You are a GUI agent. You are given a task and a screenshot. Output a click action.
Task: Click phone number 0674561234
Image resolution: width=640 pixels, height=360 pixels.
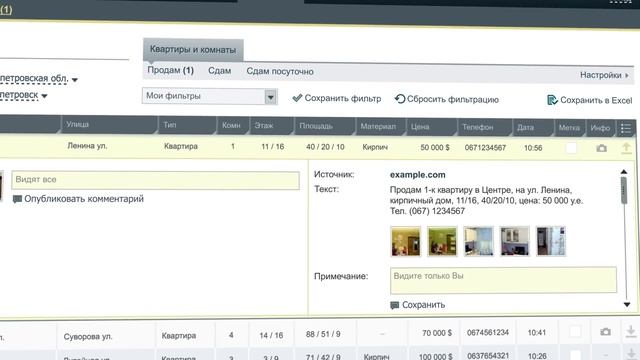tap(488, 333)
